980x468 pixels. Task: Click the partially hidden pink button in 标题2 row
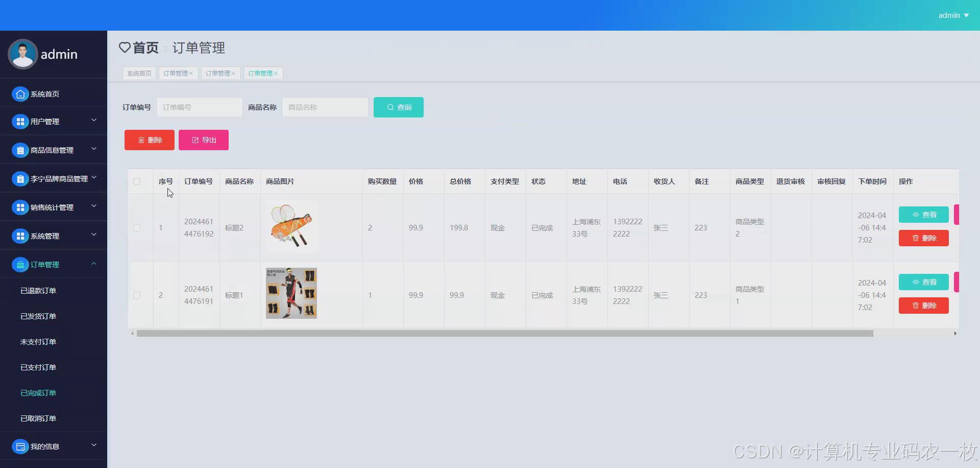(957, 215)
